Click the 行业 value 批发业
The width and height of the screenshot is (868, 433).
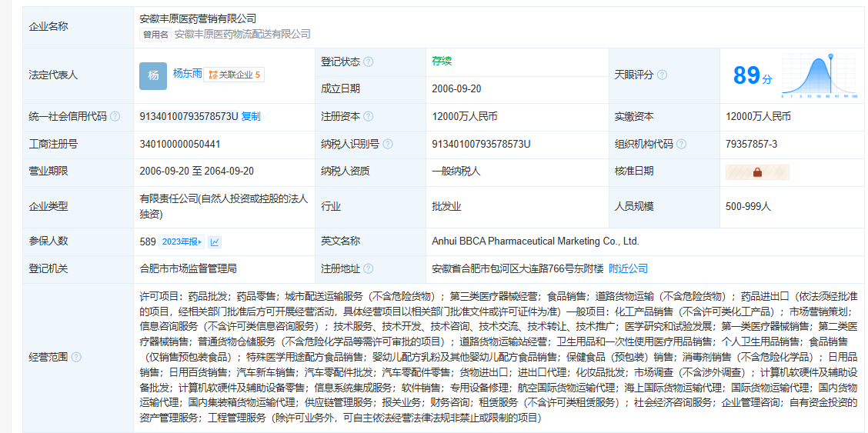point(446,207)
